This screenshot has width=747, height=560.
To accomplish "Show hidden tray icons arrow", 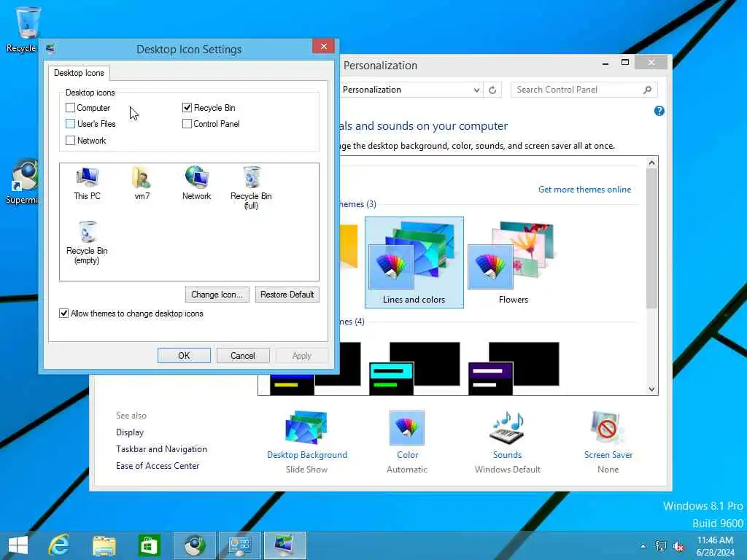I will pos(643,546).
